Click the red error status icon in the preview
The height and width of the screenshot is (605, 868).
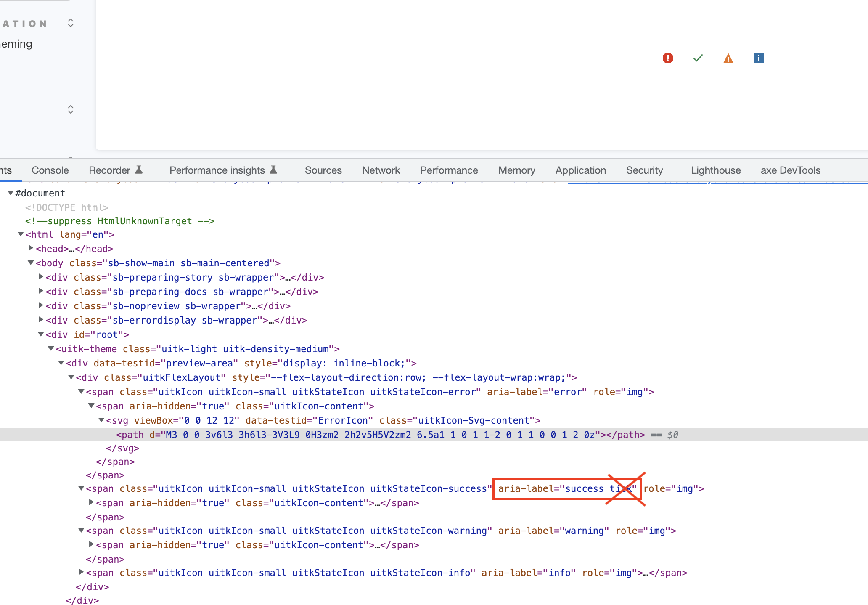tap(667, 58)
